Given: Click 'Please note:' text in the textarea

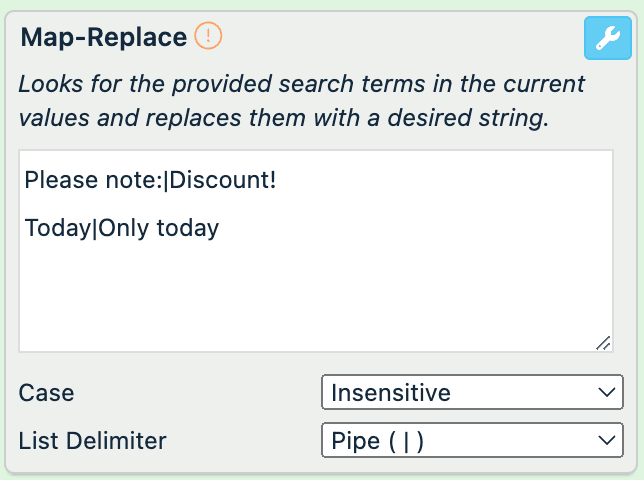Looking at the screenshot, I should click(x=91, y=180).
